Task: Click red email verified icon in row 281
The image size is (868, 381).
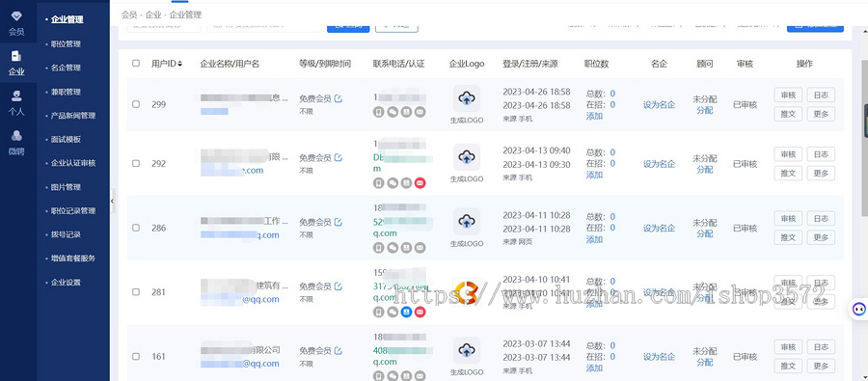Action: [420, 312]
